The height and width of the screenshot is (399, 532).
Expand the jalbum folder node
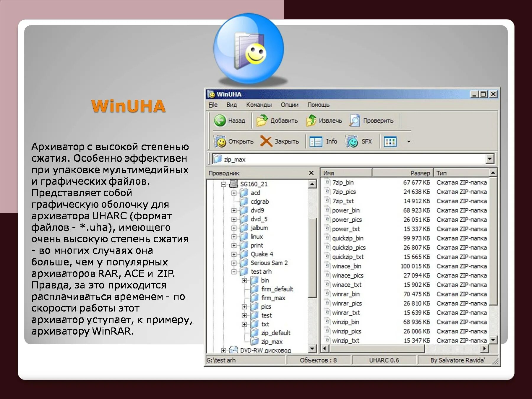[234, 228]
